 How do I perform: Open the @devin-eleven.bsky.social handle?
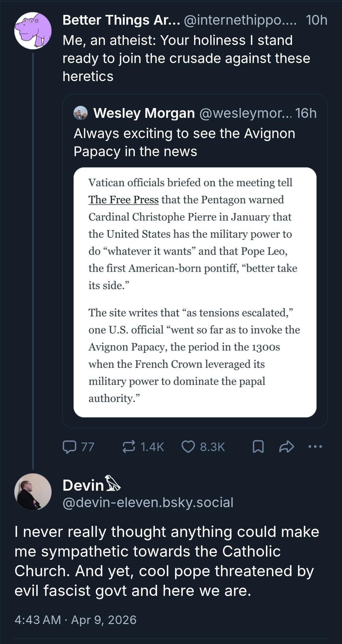pyautogui.click(x=148, y=502)
